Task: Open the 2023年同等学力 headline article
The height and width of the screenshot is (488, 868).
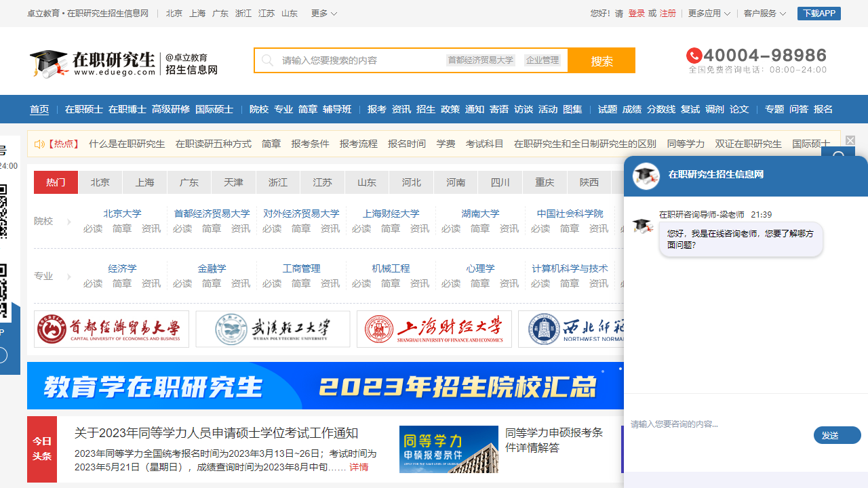Action: (x=216, y=433)
